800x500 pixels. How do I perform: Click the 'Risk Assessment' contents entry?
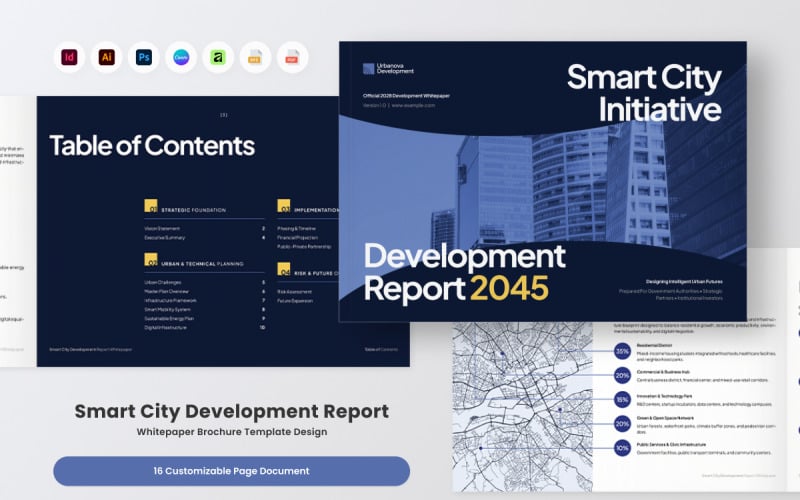pyautogui.click(x=294, y=292)
